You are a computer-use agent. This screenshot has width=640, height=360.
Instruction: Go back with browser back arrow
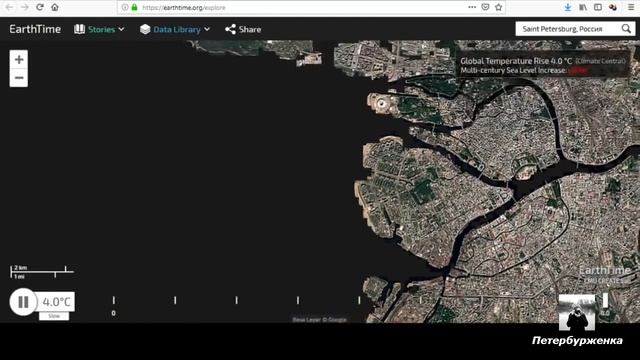click(x=10, y=7)
